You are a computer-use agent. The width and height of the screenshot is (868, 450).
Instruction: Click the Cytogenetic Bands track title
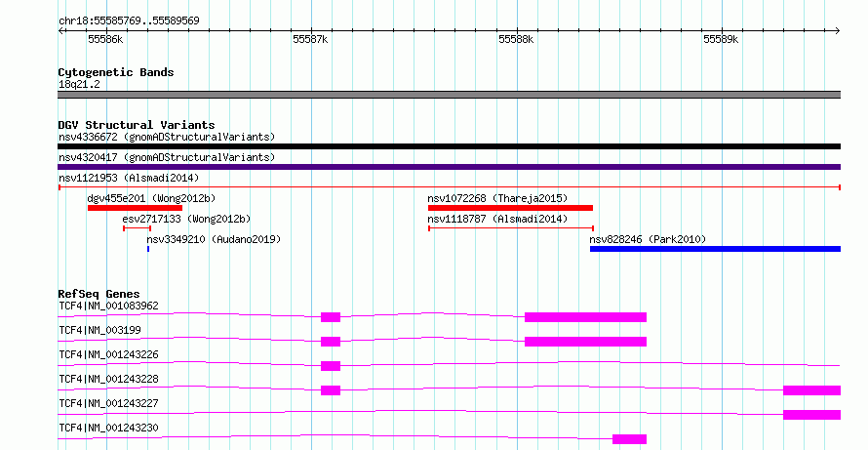pos(116,72)
